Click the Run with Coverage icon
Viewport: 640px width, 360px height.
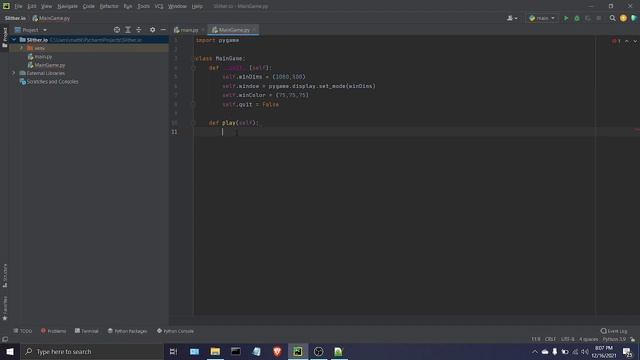pos(588,18)
